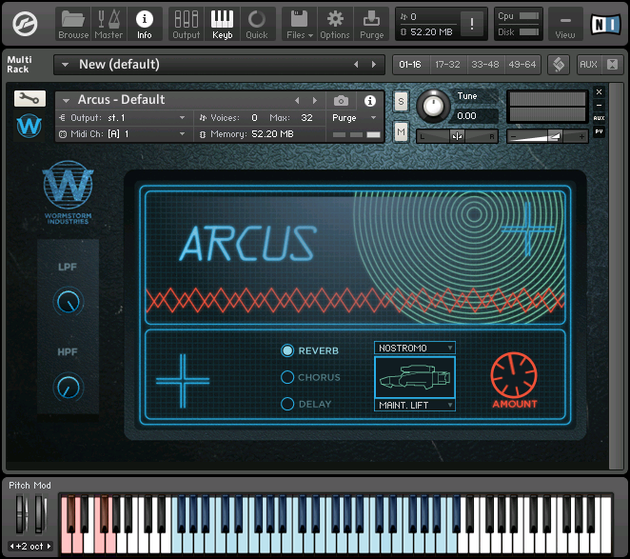Click the Max voices value 32
This screenshot has width=630, height=559.
[x=307, y=118]
